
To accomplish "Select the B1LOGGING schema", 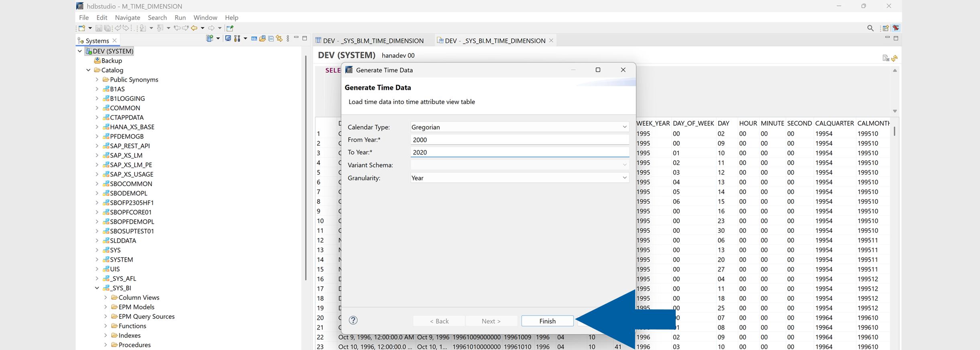I will (124, 98).
